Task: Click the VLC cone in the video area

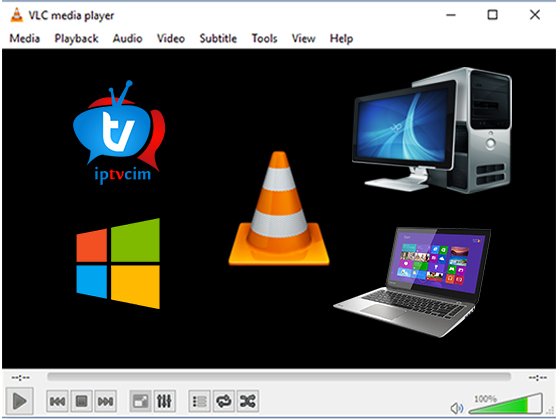Action: (279, 208)
